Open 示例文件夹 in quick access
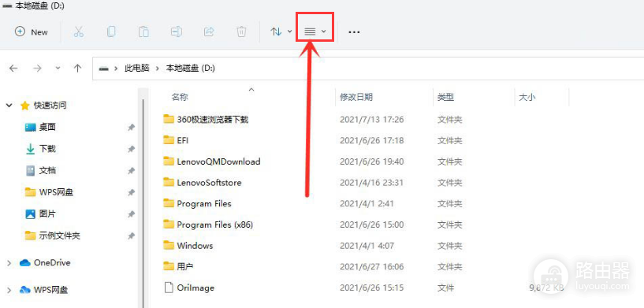 click(60, 236)
